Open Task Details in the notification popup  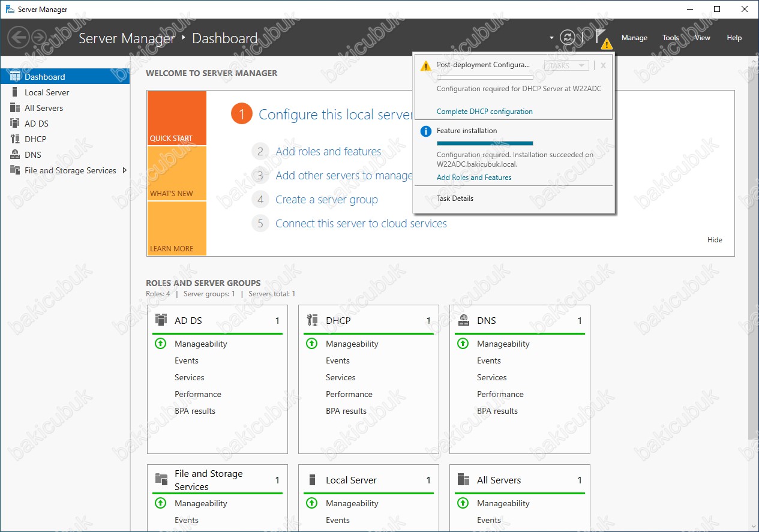pos(455,199)
